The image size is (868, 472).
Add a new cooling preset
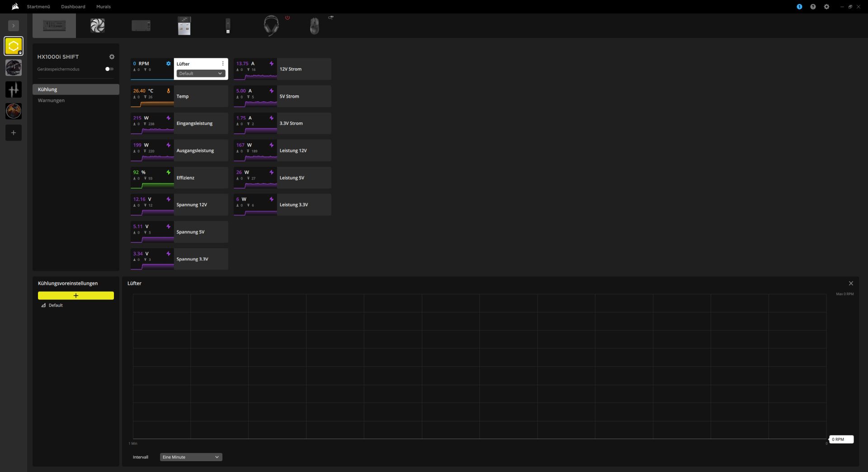tap(75, 296)
